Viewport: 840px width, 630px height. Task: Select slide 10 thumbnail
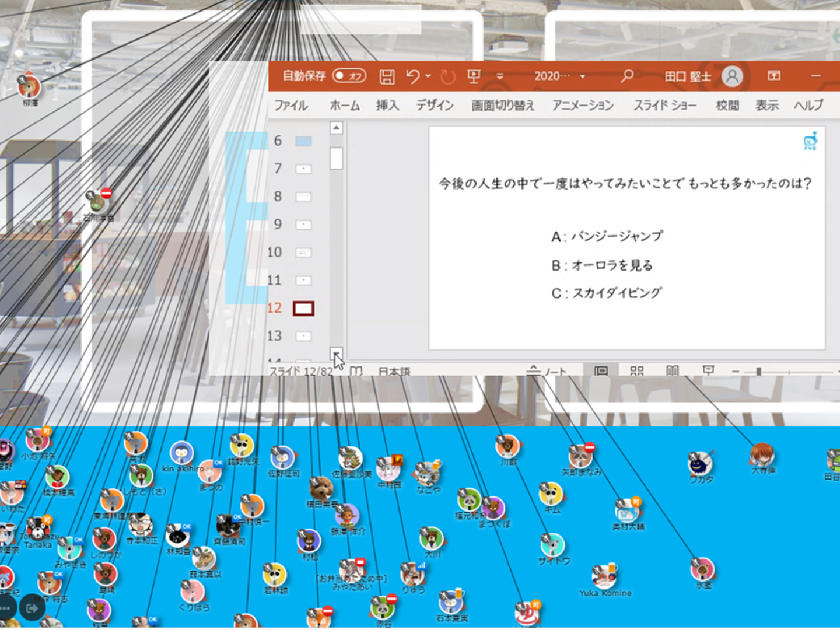click(303, 253)
